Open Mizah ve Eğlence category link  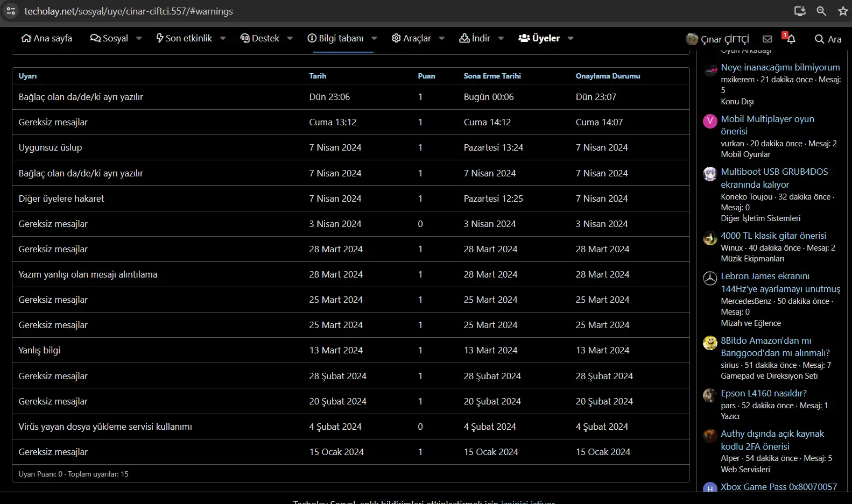(x=751, y=323)
